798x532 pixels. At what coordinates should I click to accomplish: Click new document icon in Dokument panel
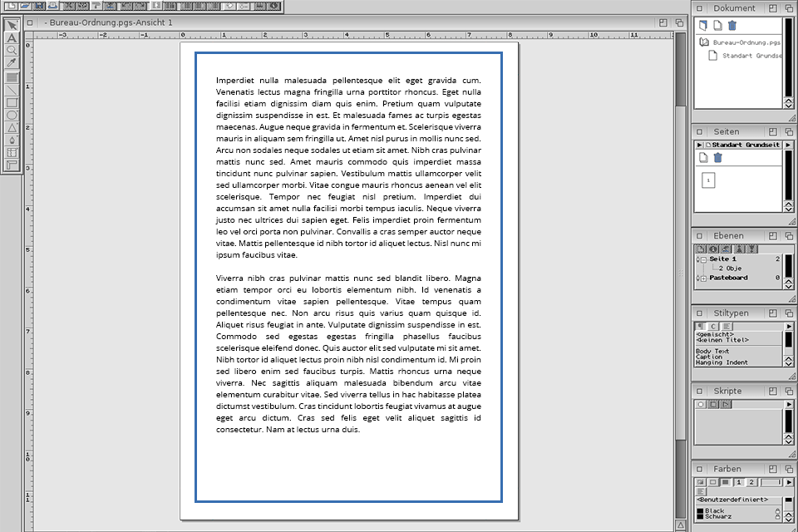pos(717,26)
